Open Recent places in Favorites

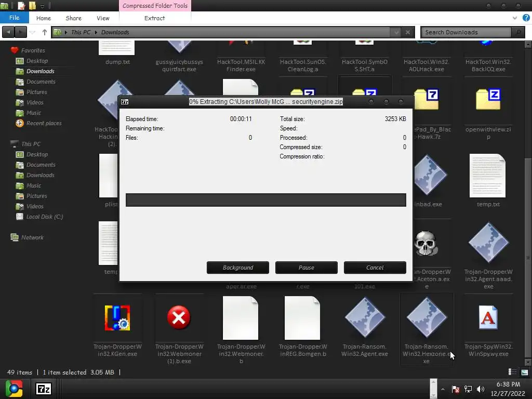(x=44, y=123)
